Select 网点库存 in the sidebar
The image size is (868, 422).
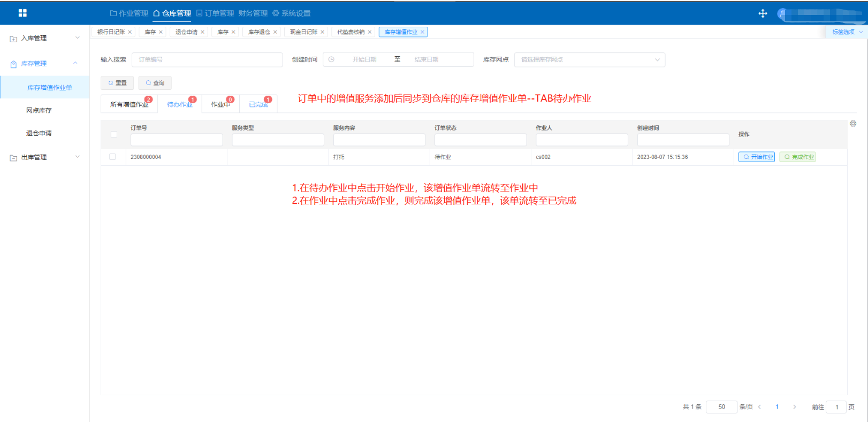pyautogui.click(x=39, y=110)
